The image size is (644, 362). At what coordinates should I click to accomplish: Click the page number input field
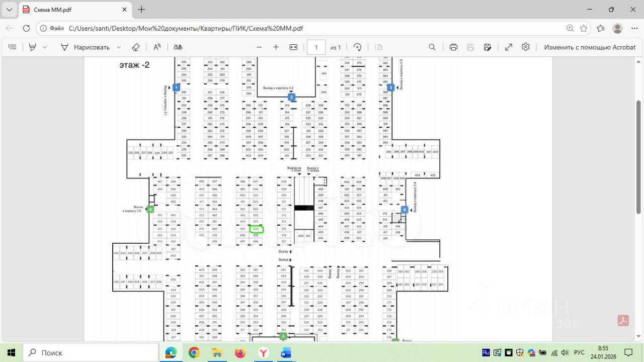point(316,47)
